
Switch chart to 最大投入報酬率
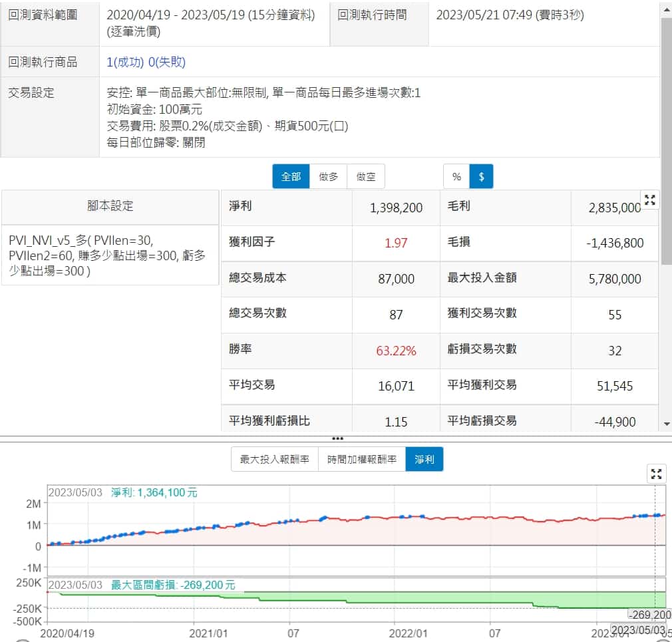point(274,459)
